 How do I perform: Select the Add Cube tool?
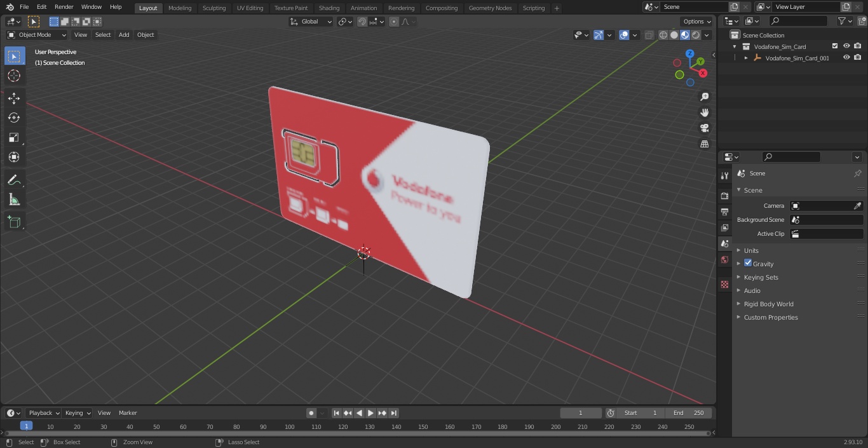pos(14,222)
